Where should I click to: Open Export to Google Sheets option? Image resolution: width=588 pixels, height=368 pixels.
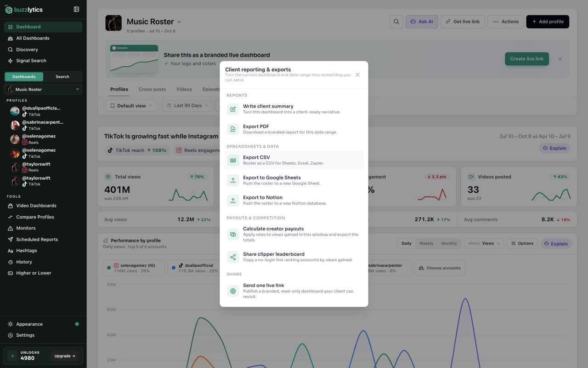click(x=294, y=180)
